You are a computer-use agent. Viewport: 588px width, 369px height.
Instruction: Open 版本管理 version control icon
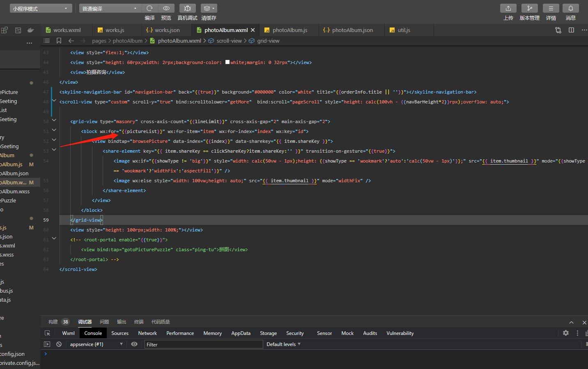click(x=530, y=8)
